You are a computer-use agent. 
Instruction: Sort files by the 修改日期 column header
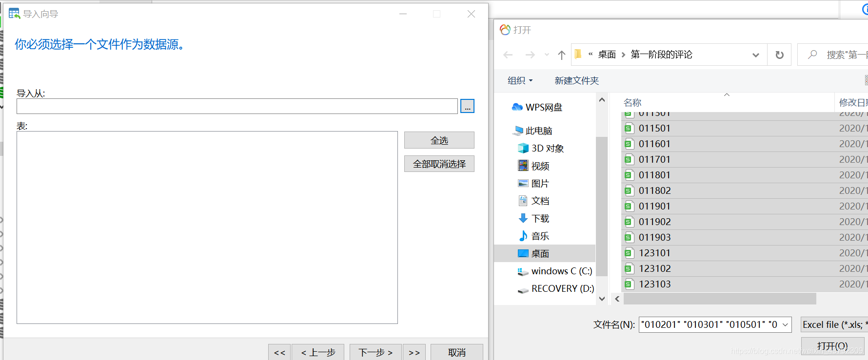(852, 102)
